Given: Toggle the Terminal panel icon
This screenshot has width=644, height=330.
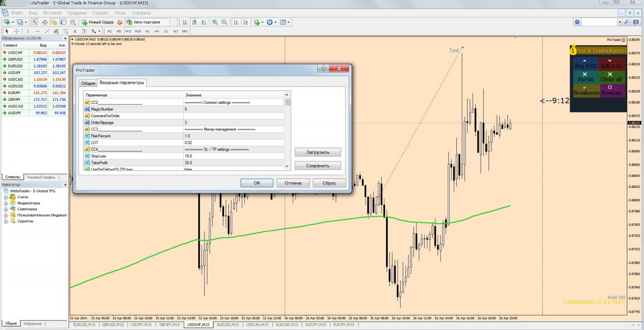Looking at the screenshot, I should [x=63, y=22].
